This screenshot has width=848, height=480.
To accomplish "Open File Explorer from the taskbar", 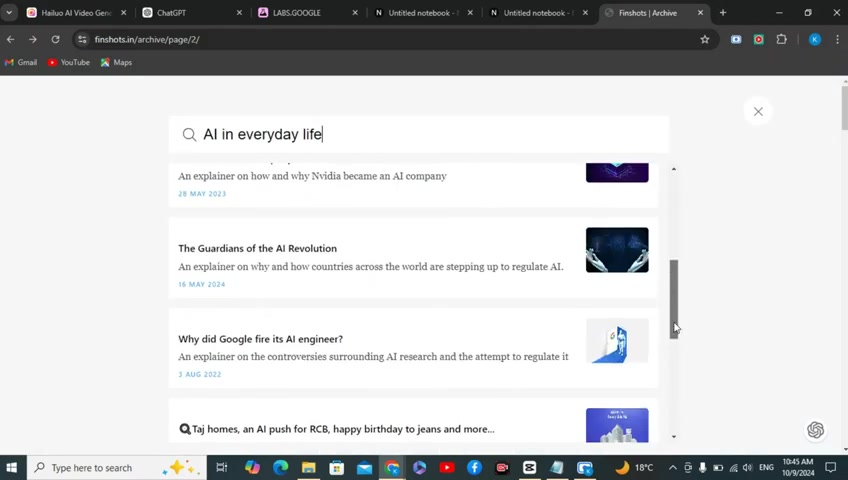I will point(308,468).
